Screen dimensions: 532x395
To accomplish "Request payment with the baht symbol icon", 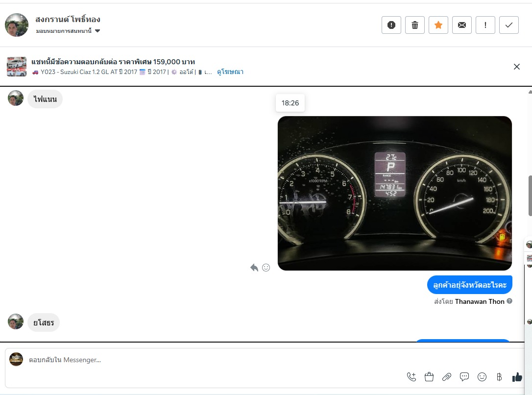I will tap(499, 377).
